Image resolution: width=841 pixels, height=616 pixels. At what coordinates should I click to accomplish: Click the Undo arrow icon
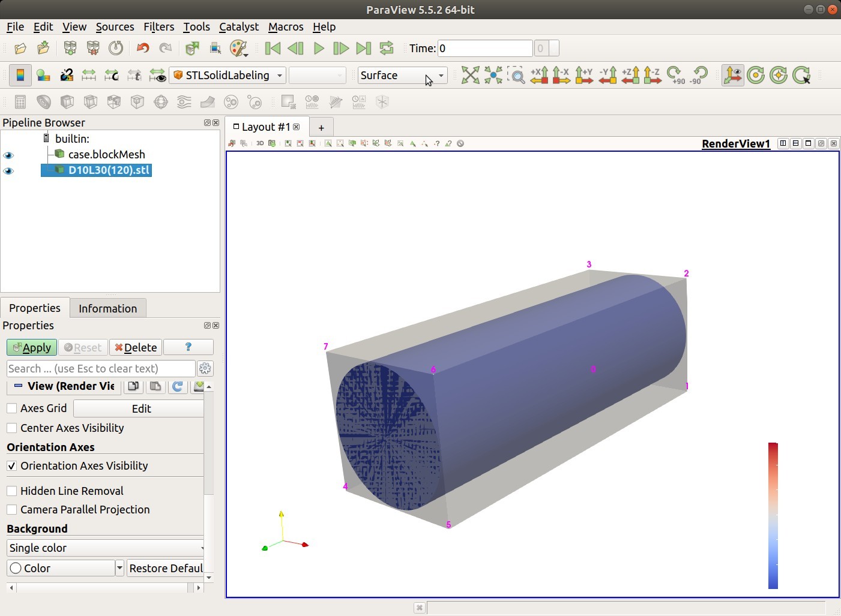point(142,49)
